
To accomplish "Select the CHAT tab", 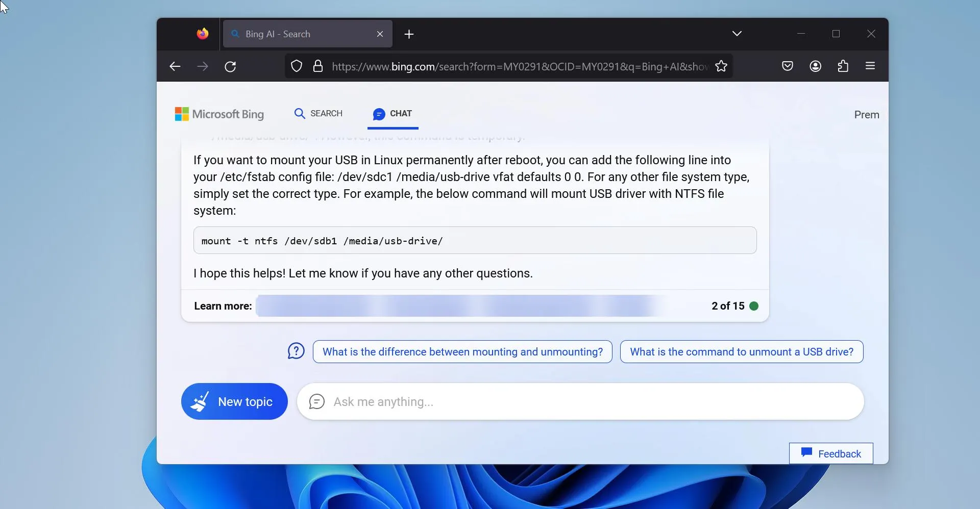I will (393, 113).
